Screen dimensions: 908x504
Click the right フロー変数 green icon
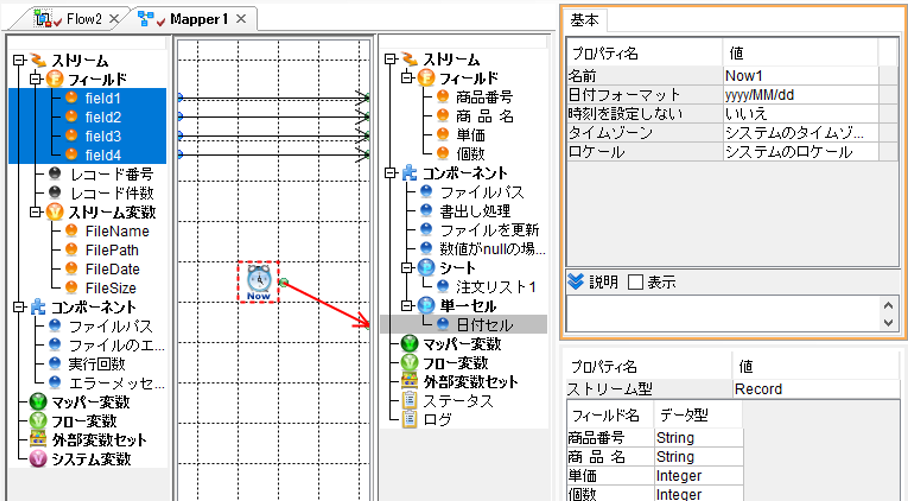tap(409, 363)
